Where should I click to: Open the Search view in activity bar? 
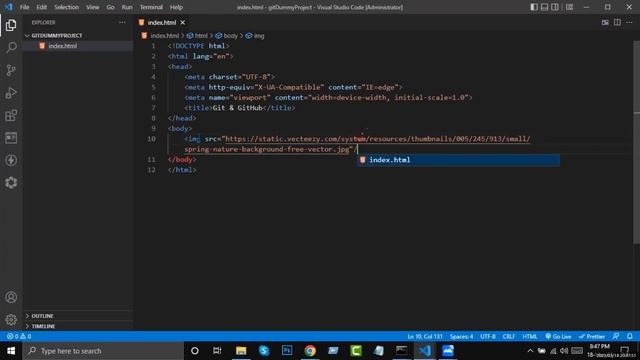tap(11, 47)
